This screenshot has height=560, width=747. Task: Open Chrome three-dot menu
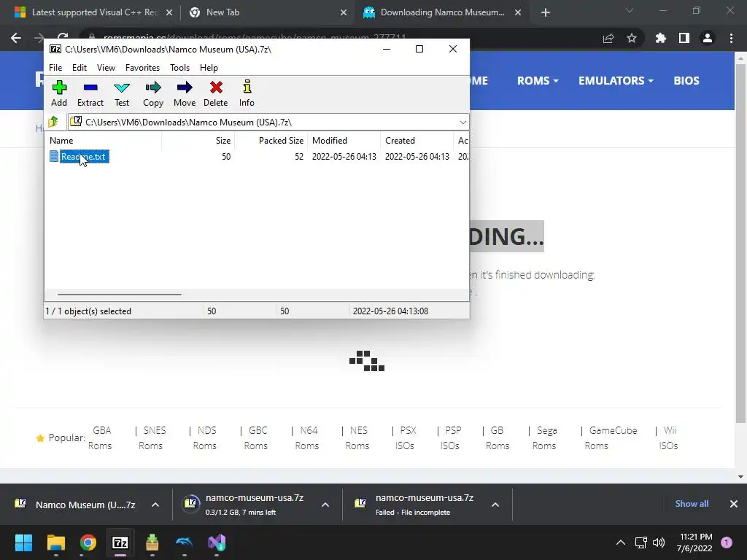731,38
